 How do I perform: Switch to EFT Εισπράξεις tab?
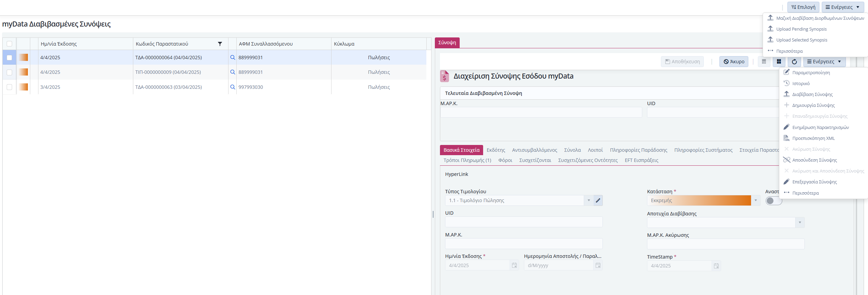point(641,160)
